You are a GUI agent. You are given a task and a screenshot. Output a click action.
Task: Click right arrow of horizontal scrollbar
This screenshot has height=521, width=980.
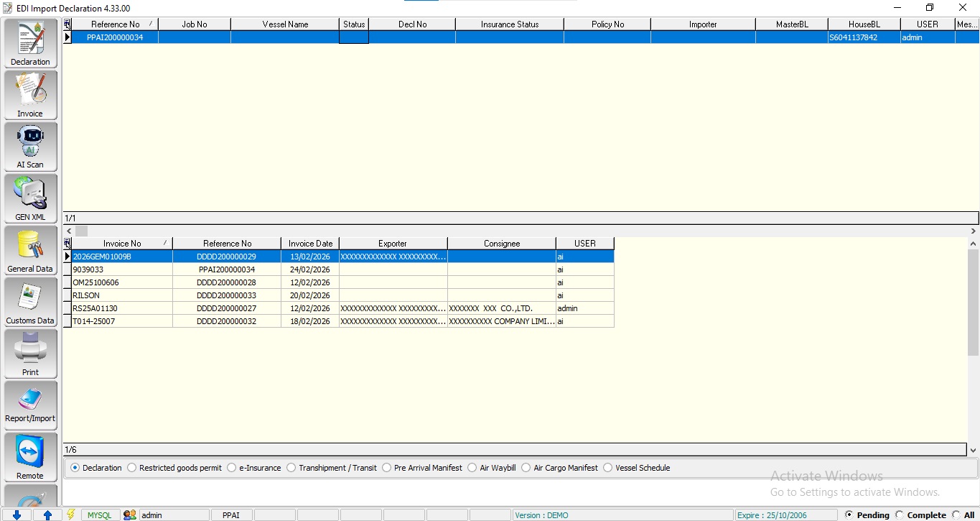tap(974, 231)
